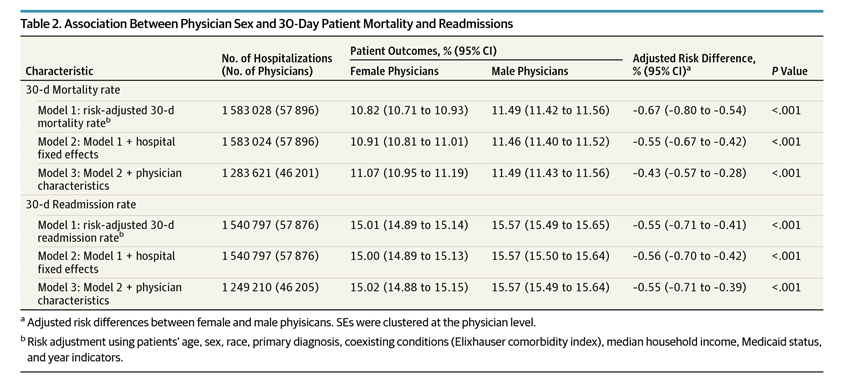Click the Table 2 title heading
The width and height of the screenshot is (842, 391).
pyautogui.click(x=267, y=24)
